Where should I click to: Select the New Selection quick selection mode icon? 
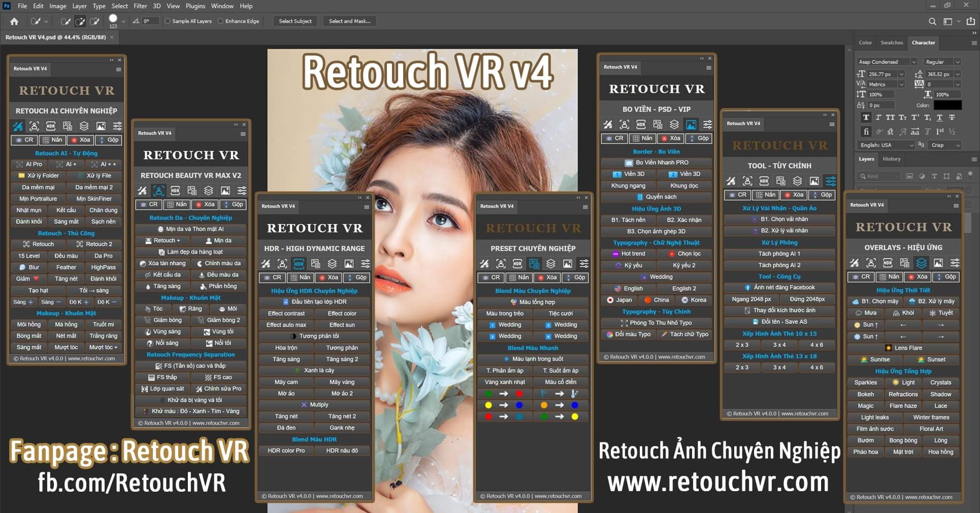(x=66, y=21)
